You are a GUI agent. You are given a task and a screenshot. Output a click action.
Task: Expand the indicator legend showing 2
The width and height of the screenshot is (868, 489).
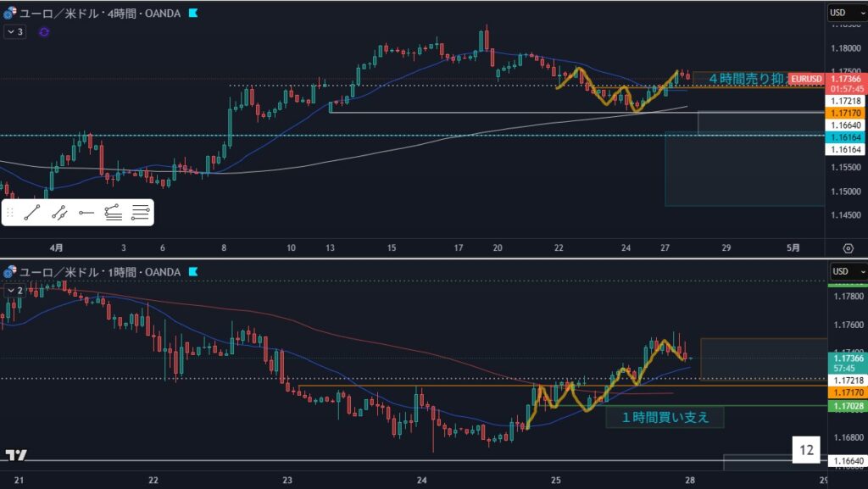click(x=14, y=290)
